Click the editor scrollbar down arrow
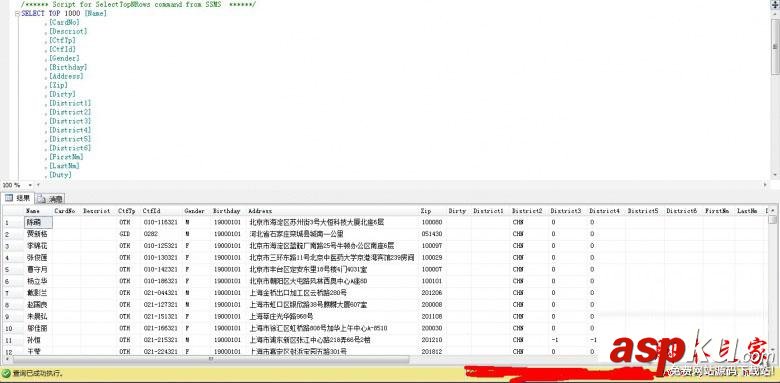 pyautogui.click(x=776, y=175)
